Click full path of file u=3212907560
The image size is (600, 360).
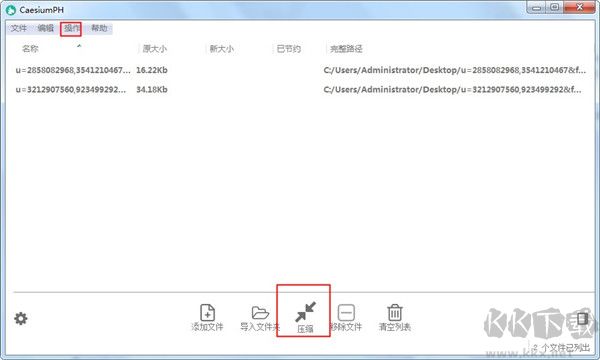point(452,90)
